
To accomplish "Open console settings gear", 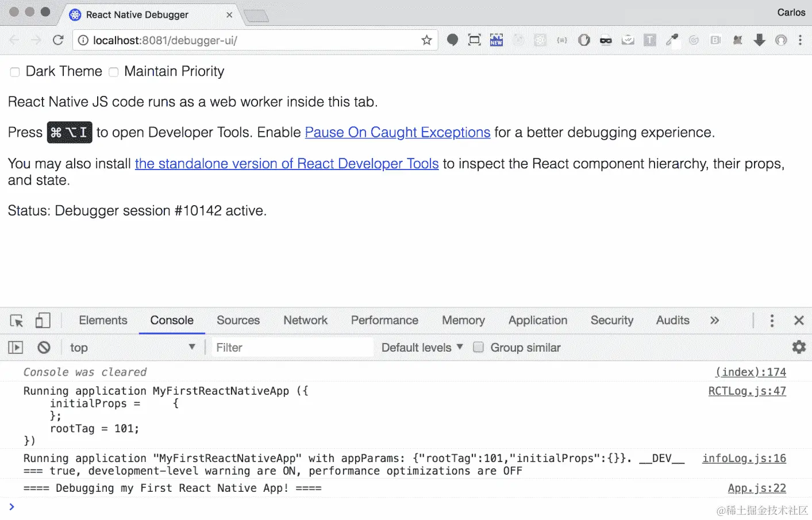I will (799, 346).
